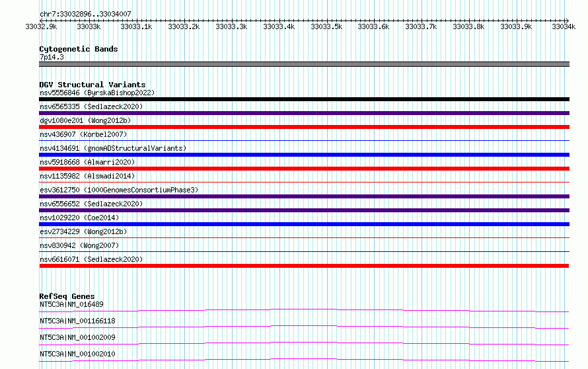This screenshot has width=588, height=369.
Task: Click the 7p14.3 band label
Action: pyautogui.click(x=52, y=57)
